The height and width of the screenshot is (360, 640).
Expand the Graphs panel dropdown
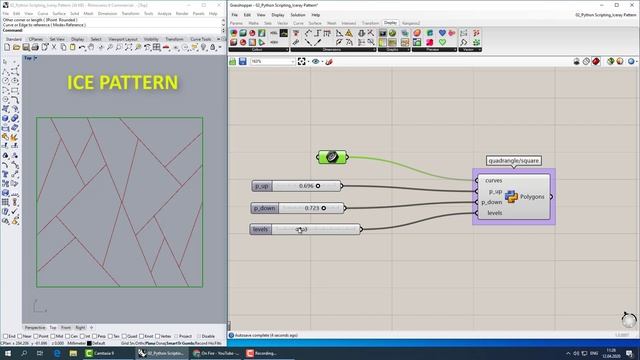(x=408, y=50)
